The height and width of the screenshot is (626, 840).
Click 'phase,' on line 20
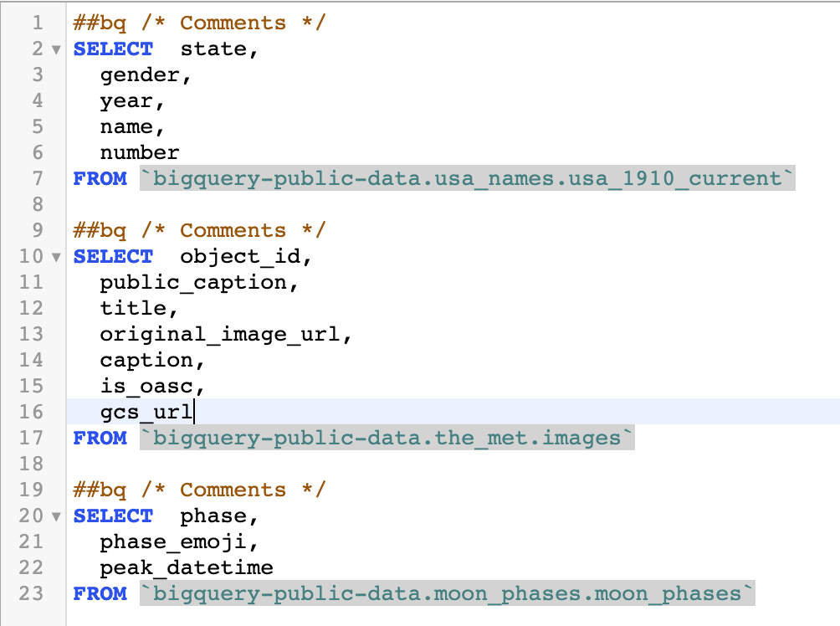[x=219, y=516]
